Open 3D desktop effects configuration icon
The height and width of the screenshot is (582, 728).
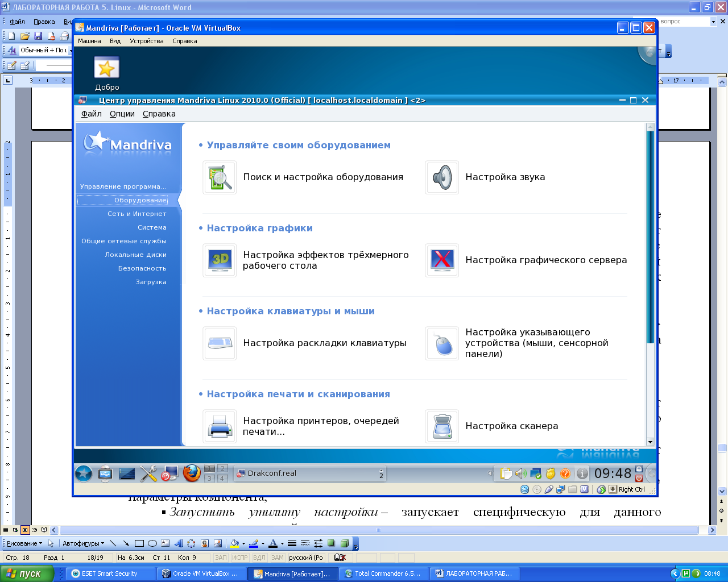pos(220,260)
